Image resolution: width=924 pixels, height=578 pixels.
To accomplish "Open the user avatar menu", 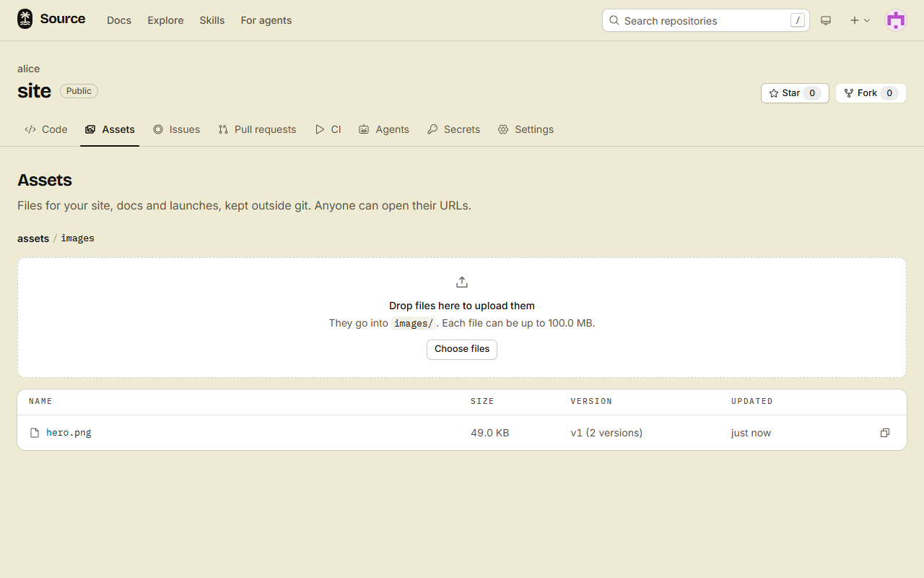I will [896, 20].
